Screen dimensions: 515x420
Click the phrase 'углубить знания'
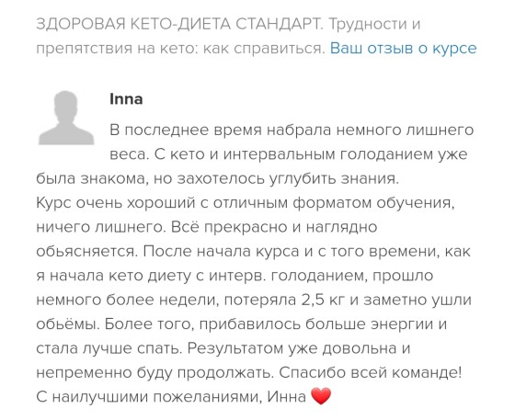(334, 178)
